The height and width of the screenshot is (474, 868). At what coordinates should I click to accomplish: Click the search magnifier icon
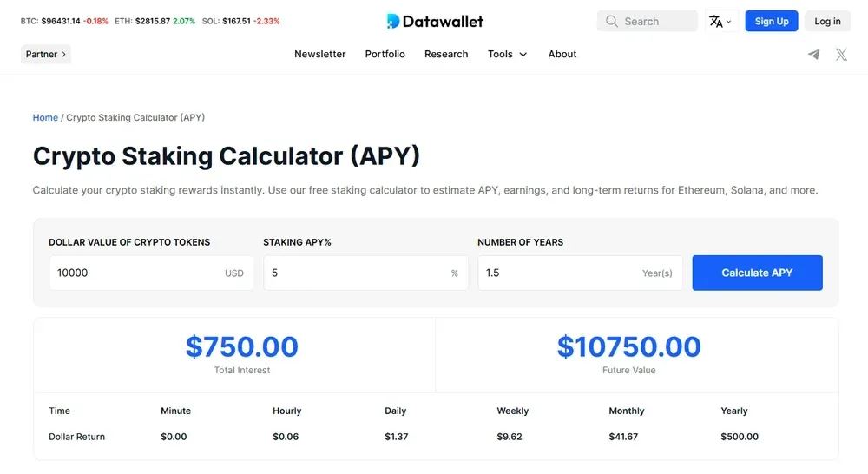click(612, 21)
